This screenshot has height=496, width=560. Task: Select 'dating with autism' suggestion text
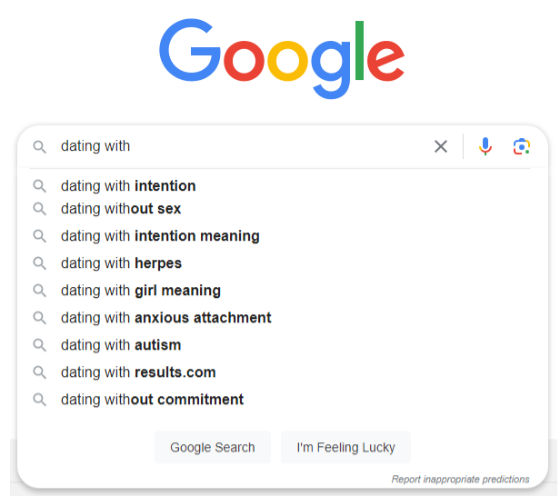[121, 345]
